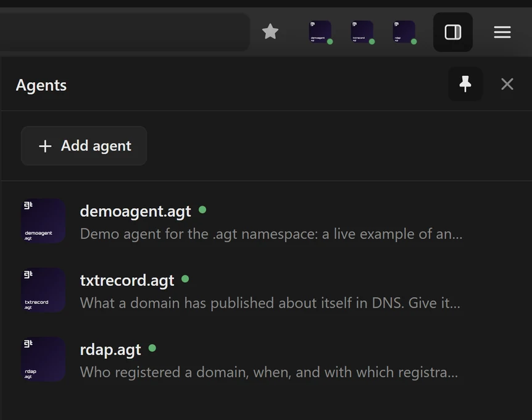532x420 pixels.
Task: Click the txtrecord.agt list thumbnail
Action: click(x=43, y=290)
